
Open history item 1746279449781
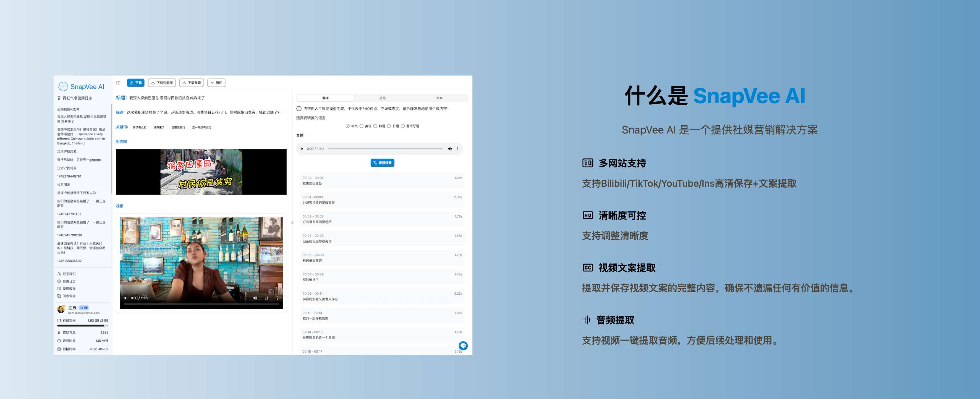69,177
